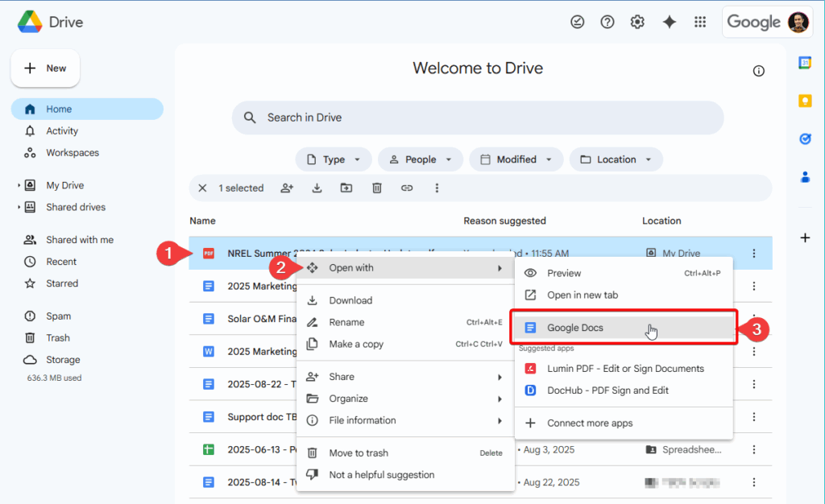Viewport: 825px width, 504px height.
Task: Open toolbar more actions three dots
Action: [437, 188]
